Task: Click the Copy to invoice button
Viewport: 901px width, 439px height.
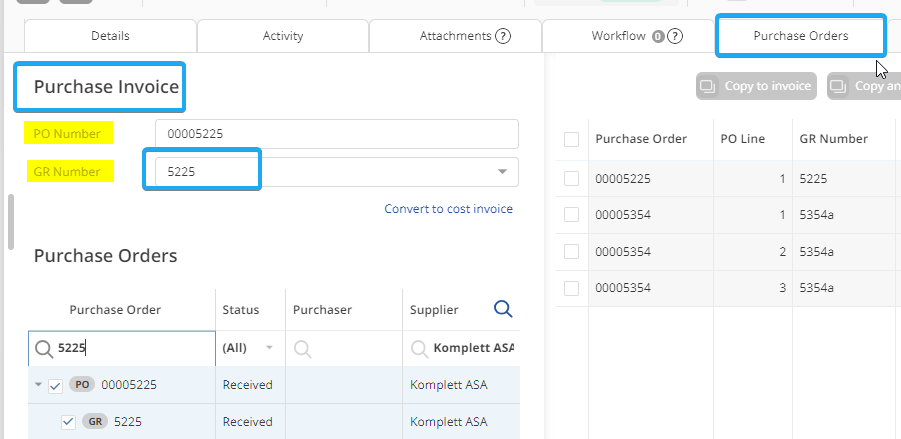Action: tap(756, 86)
